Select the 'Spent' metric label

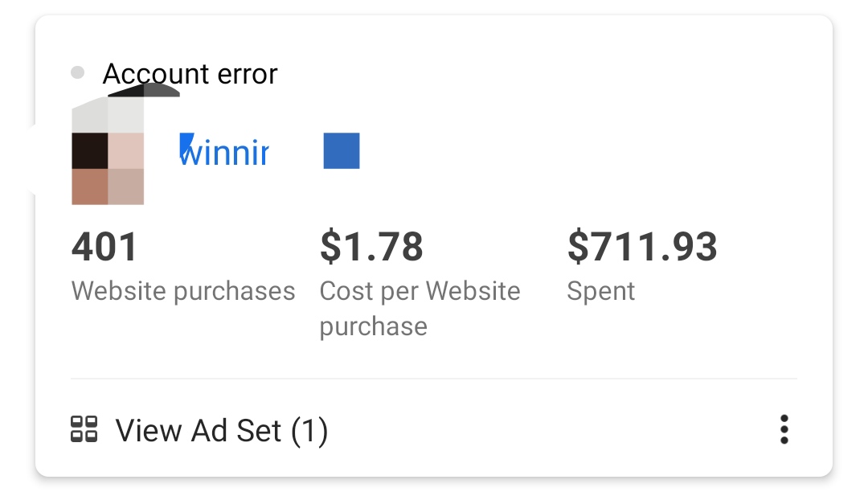tap(600, 290)
